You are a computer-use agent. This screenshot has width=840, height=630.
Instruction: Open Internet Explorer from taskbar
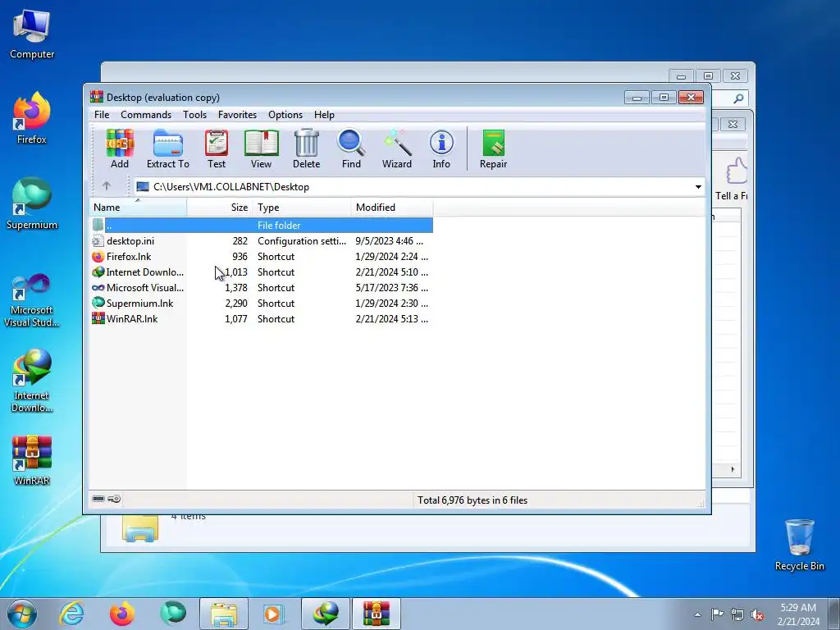coord(72,614)
